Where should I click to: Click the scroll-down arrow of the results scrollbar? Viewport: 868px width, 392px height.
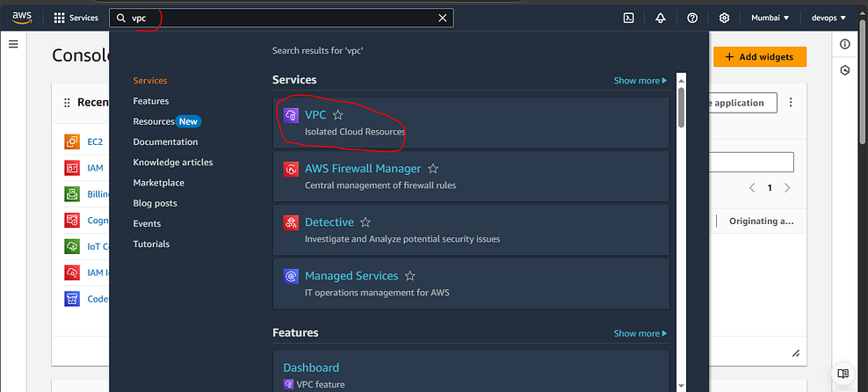point(682,385)
